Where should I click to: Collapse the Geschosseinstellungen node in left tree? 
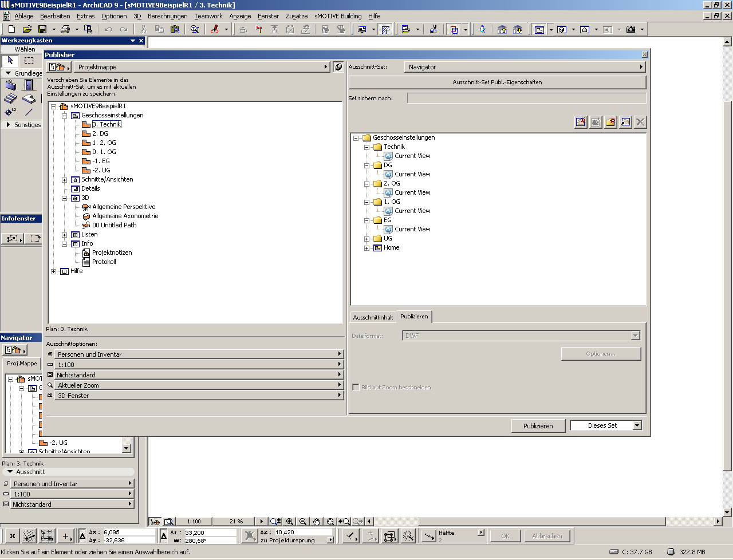[x=65, y=116]
